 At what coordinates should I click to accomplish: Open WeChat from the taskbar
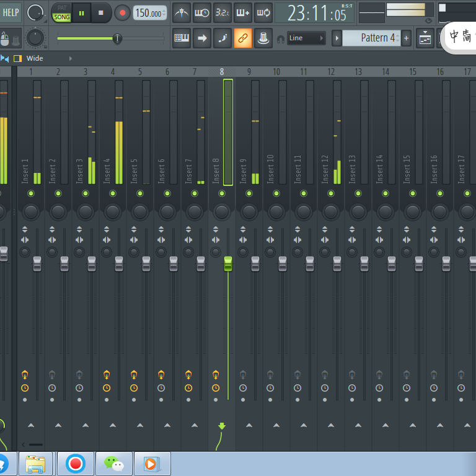point(114,464)
